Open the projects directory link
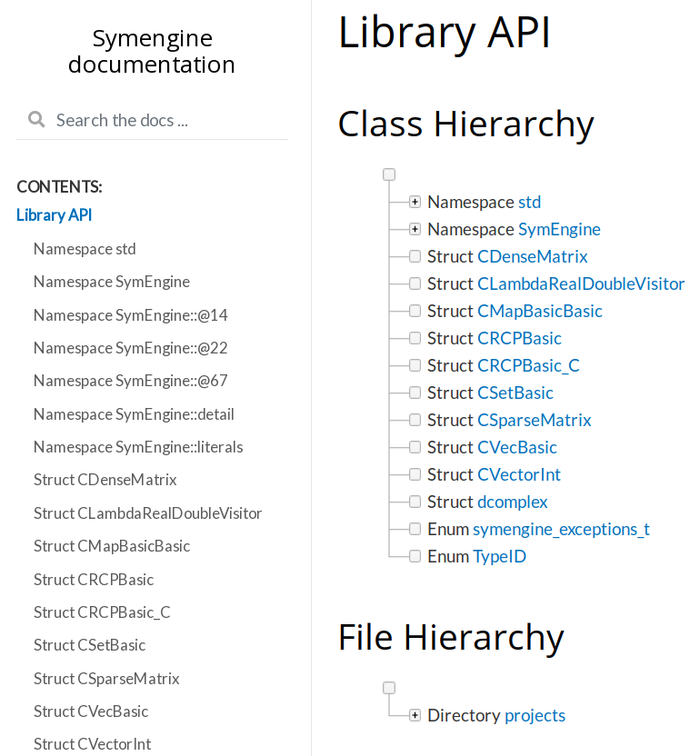The width and height of the screenshot is (700, 756). [x=535, y=715]
